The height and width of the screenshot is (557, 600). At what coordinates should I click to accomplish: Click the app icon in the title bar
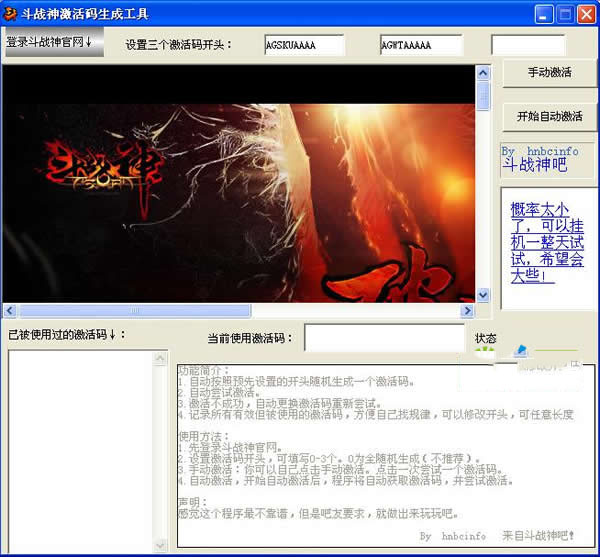pyautogui.click(x=11, y=14)
